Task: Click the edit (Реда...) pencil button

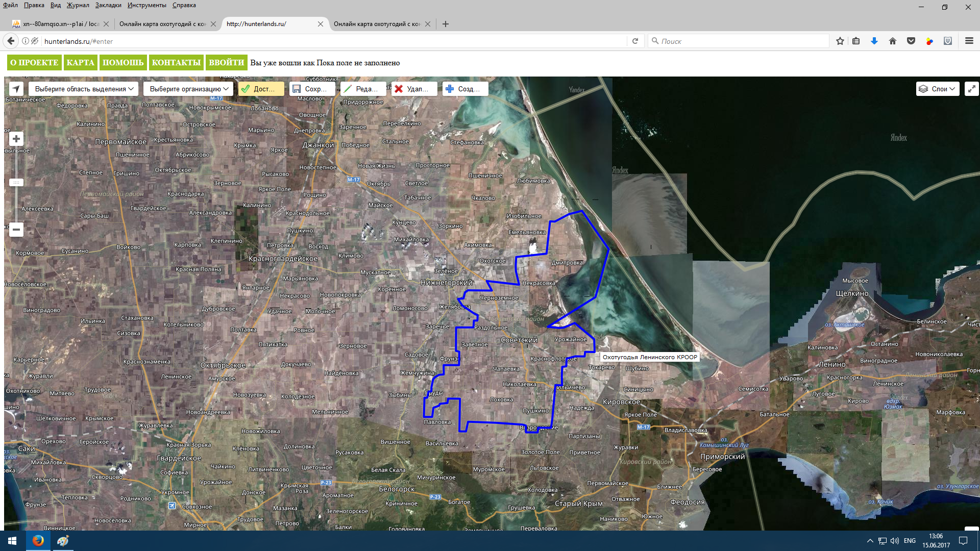Action: [x=363, y=89]
